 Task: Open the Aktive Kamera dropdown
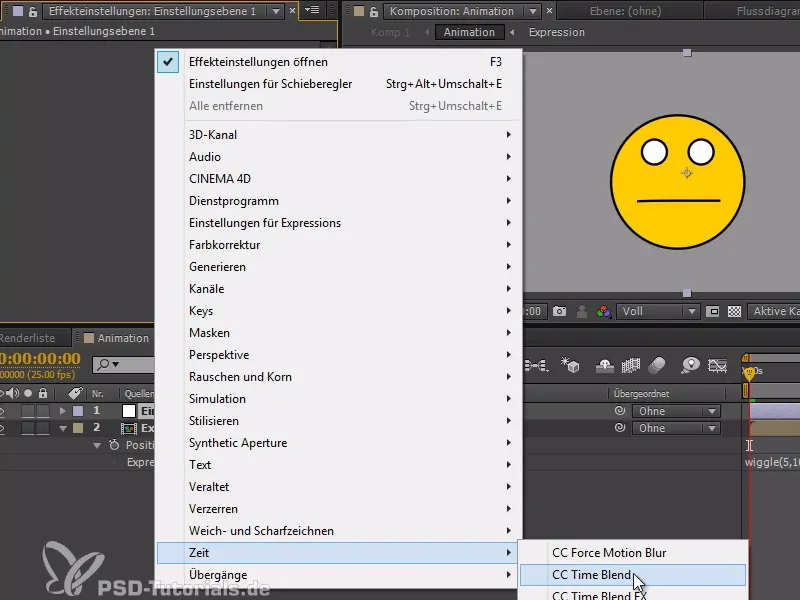pos(774,311)
